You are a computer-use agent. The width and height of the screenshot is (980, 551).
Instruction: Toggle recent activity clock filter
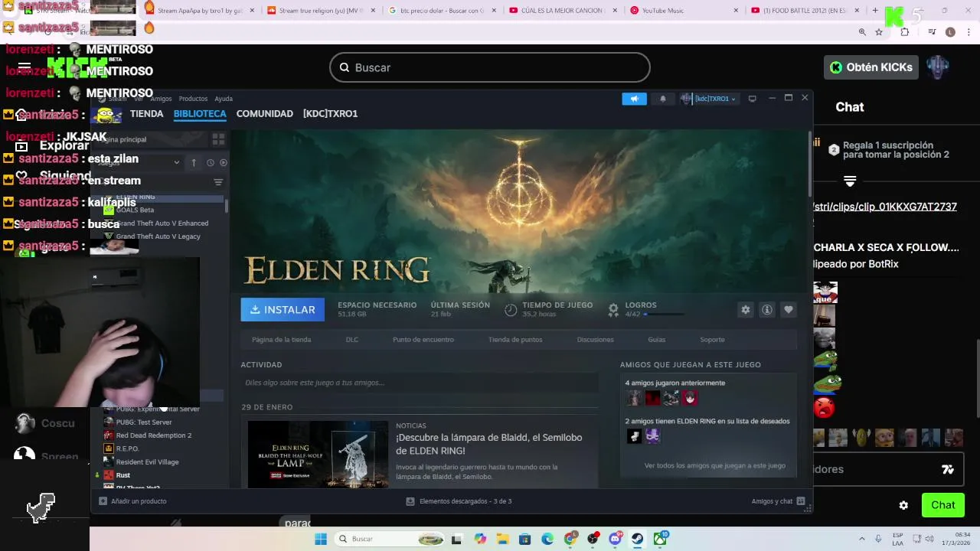coord(211,162)
